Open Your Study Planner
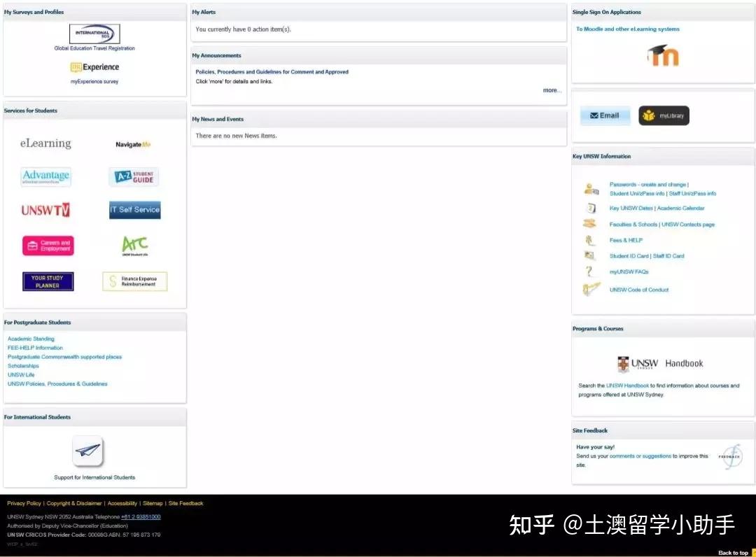This screenshot has width=756, height=557. [x=48, y=281]
